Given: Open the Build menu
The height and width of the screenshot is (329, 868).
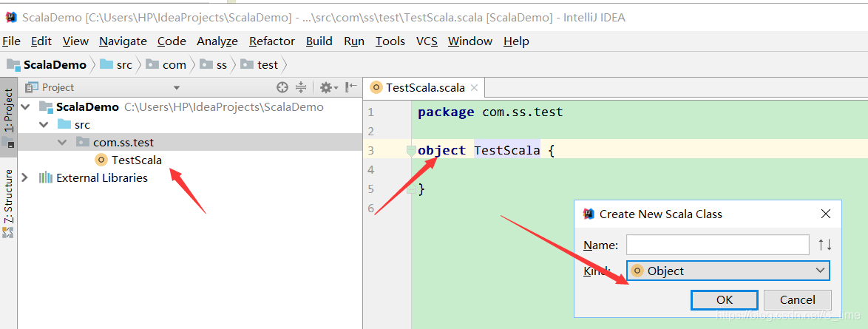Looking at the screenshot, I should coord(319,41).
